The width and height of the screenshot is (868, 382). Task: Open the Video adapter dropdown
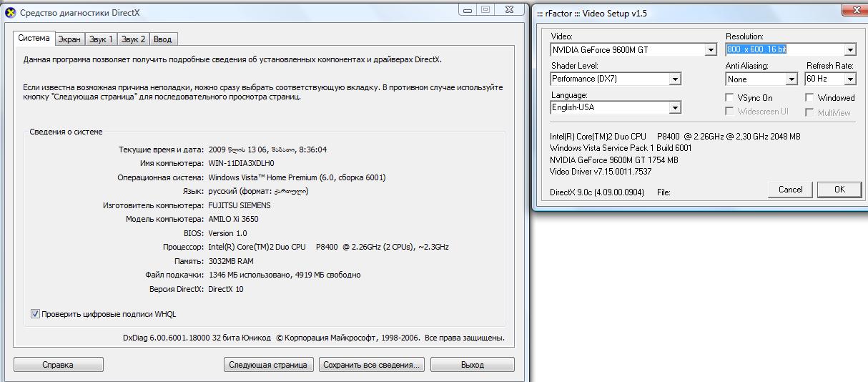710,50
